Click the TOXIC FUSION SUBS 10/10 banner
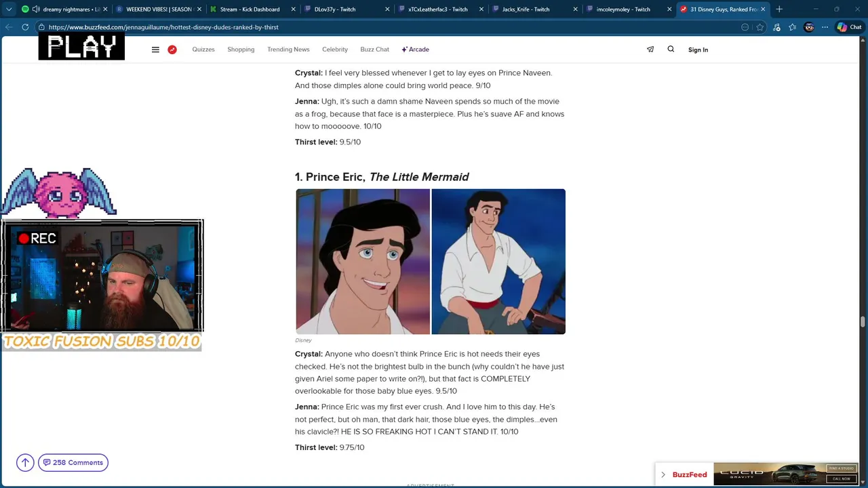 tap(102, 341)
